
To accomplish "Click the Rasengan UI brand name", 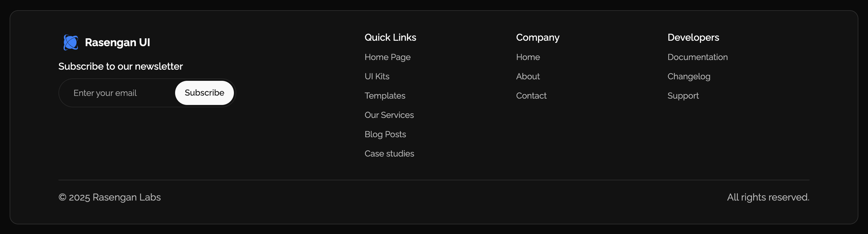I will click(x=117, y=43).
